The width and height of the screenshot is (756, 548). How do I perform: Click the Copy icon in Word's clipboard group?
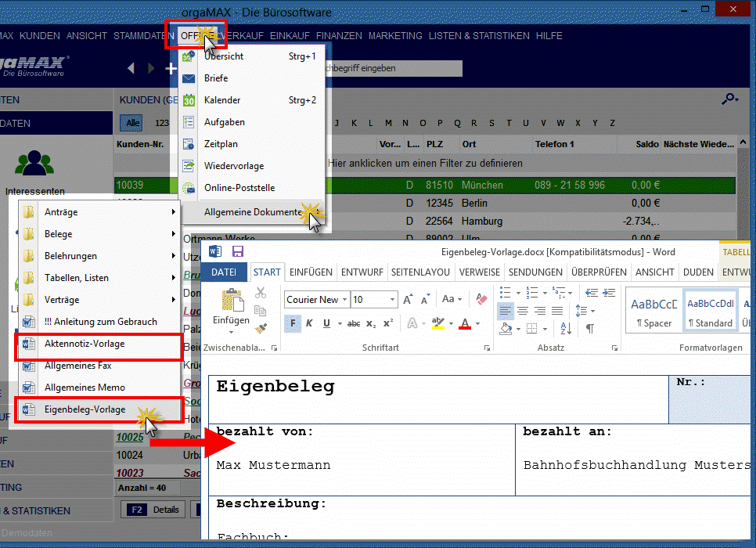coord(261,311)
